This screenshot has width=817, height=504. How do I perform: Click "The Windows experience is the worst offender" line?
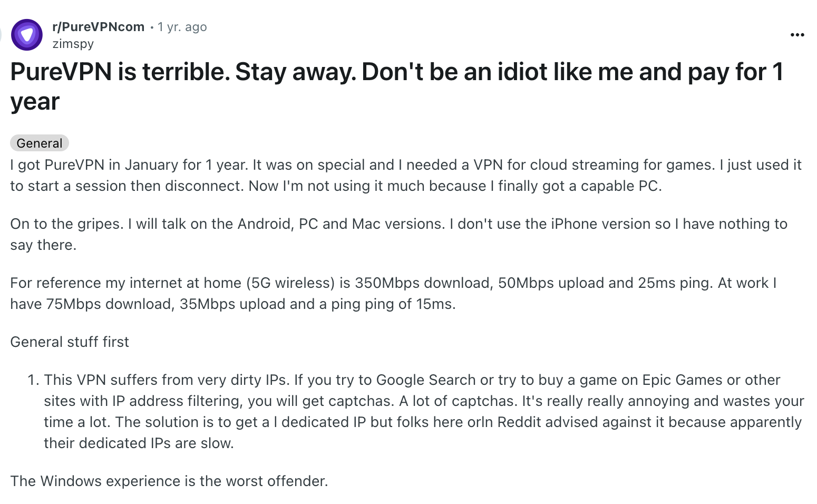pos(169,481)
